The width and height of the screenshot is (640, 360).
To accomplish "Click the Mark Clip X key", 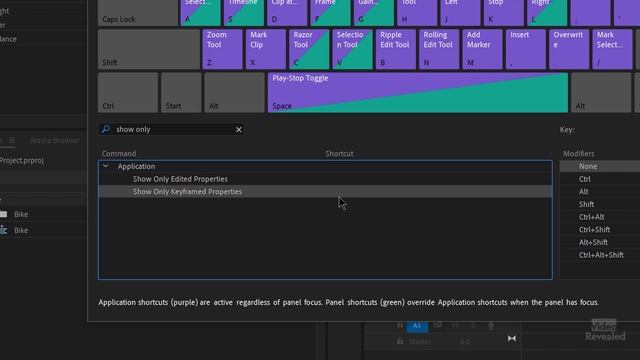I will pyautogui.click(x=266, y=49).
